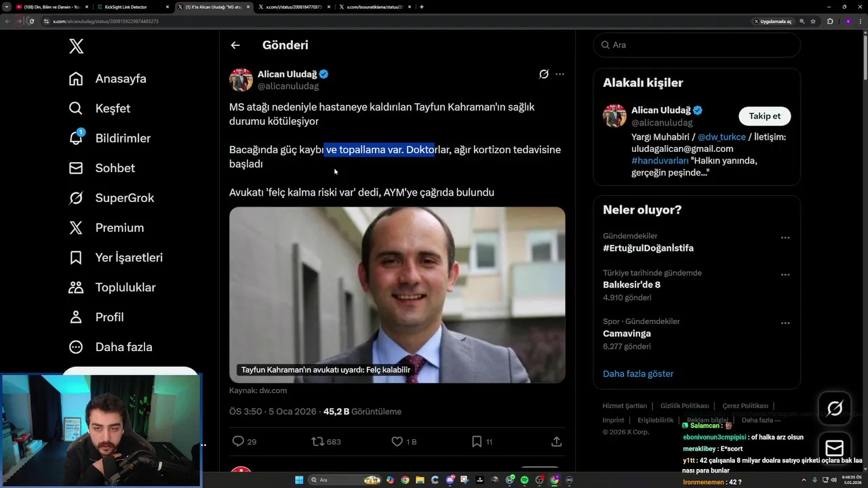Switch to Din, Bilim ve Darwin YouTube tab
This screenshot has width=868, height=488.
[x=52, y=7]
